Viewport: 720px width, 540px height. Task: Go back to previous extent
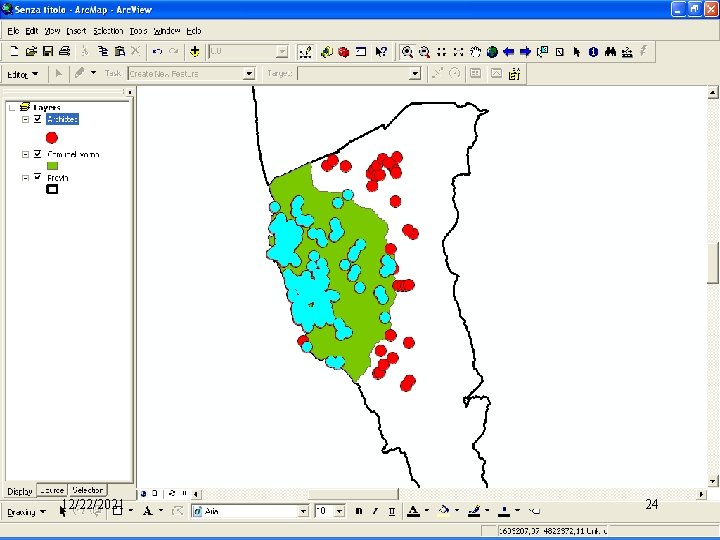tap(509, 51)
